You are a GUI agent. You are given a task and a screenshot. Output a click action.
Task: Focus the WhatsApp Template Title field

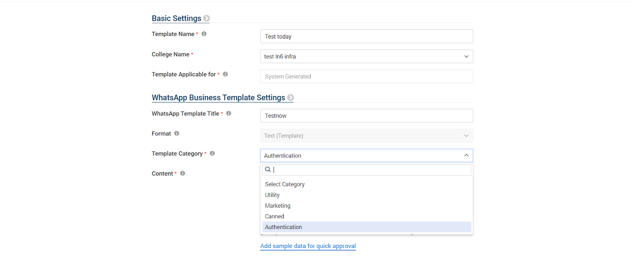[366, 116]
